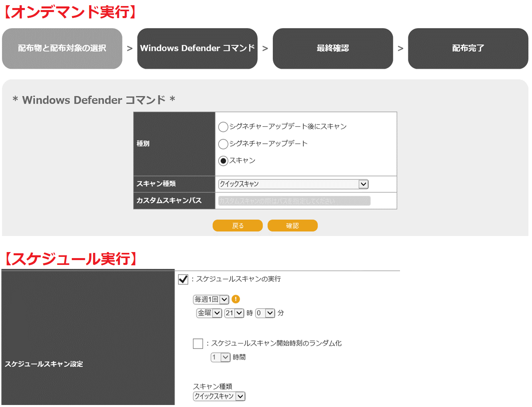Click the カスタムスキャンパス input field
This screenshot has width=532, height=407.
click(x=294, y=201)
